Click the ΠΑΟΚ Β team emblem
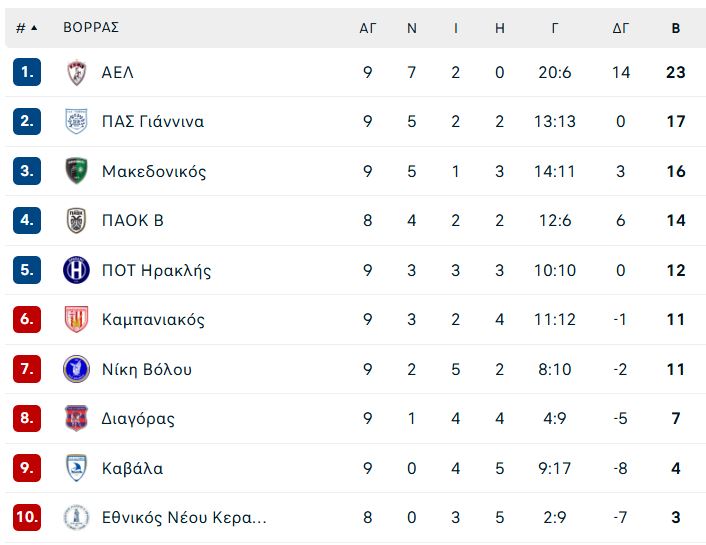 click(76, 220)
